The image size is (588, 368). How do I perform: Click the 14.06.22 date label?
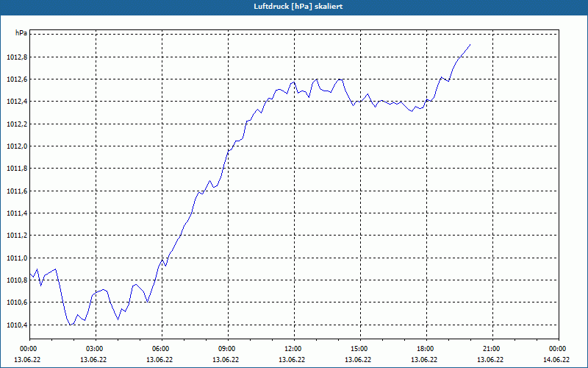tap(556, 359)
